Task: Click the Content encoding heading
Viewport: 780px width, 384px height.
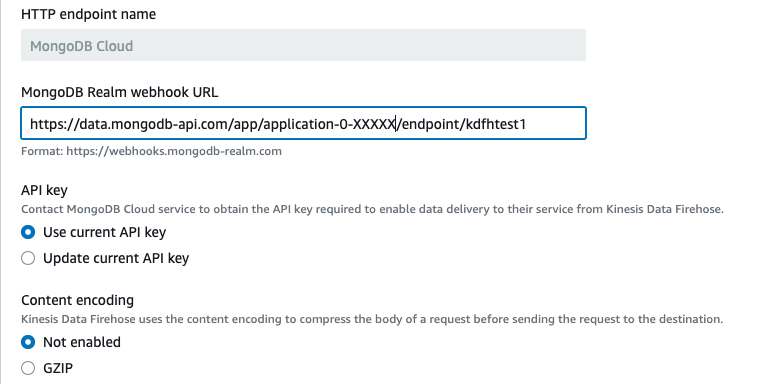Action: pyautogui.click(x=78, y=300)
